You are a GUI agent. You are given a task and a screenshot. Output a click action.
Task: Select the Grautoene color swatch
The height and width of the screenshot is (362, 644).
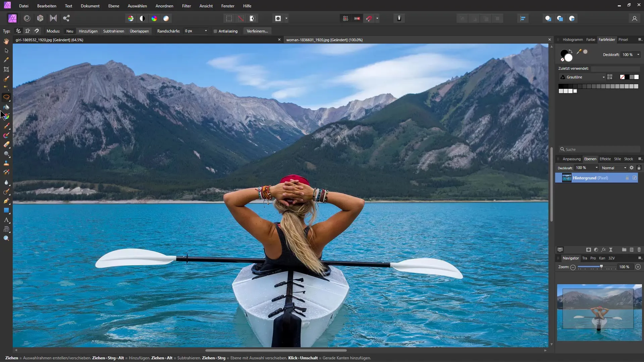pos(582,77)
